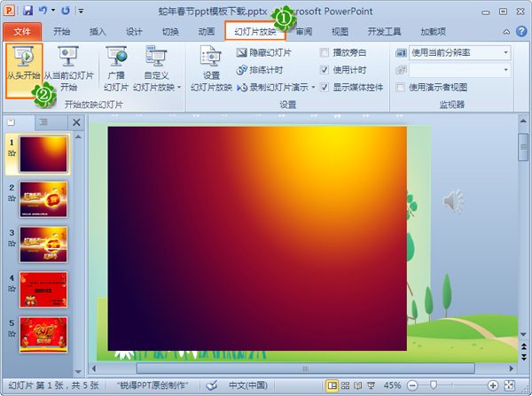Open the File (文件) tab
The width and height of the screenshot is (532, 396).
(x=22, y=32)
